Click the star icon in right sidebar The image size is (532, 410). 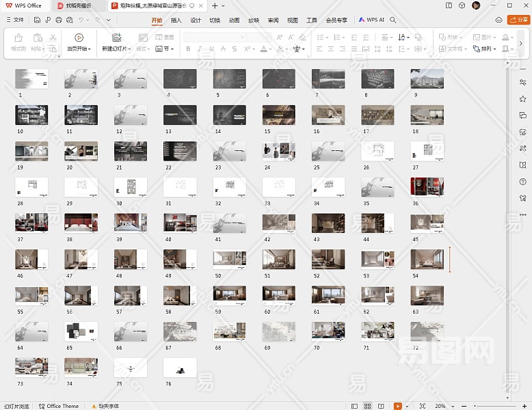(523, 99)
